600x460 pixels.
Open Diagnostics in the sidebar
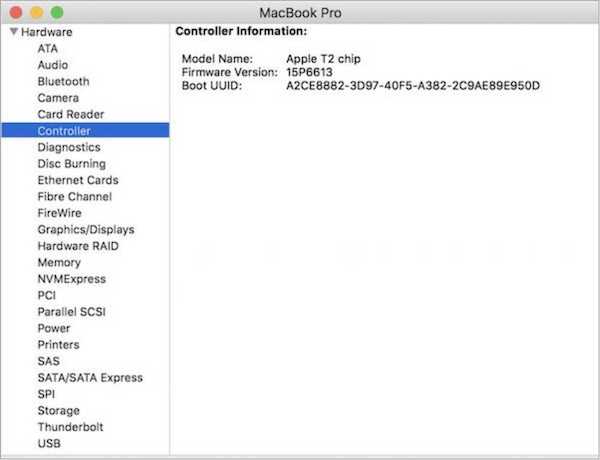click(69, 147)
